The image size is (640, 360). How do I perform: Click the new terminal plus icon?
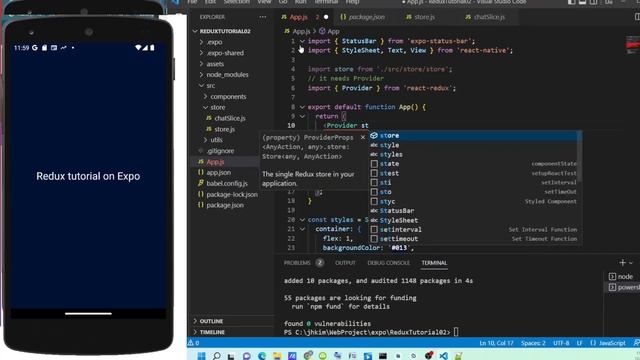pos(622,262)
